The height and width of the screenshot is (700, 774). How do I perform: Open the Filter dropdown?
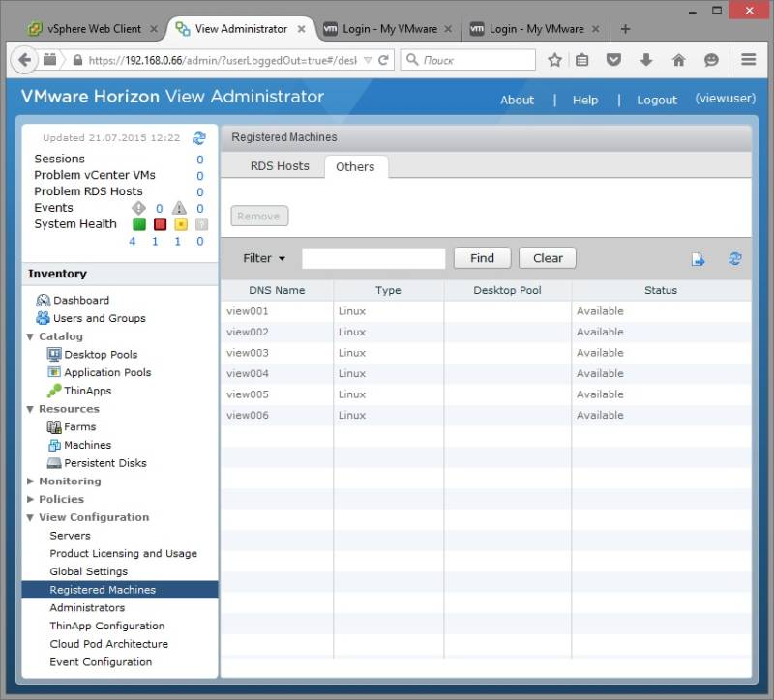click(264, 258)
